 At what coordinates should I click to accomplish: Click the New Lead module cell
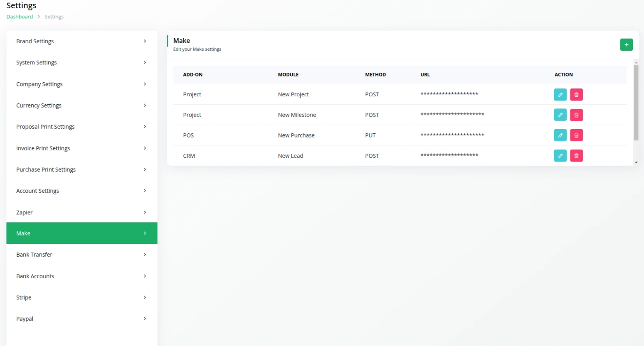tap(291, 156)
